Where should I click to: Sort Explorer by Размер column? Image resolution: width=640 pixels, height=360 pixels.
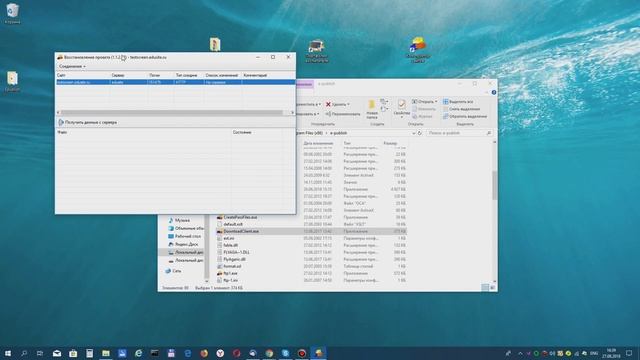390,144
